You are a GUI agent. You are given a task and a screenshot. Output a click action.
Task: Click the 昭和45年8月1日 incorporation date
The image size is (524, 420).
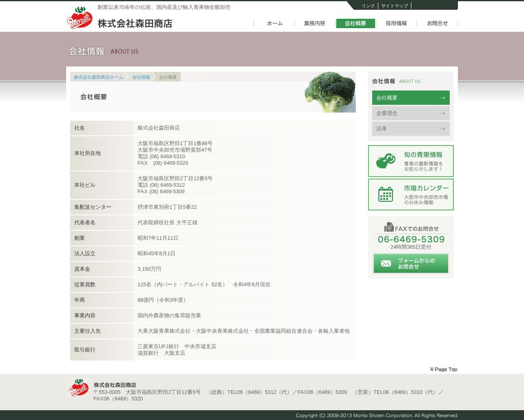pos(156,254)
